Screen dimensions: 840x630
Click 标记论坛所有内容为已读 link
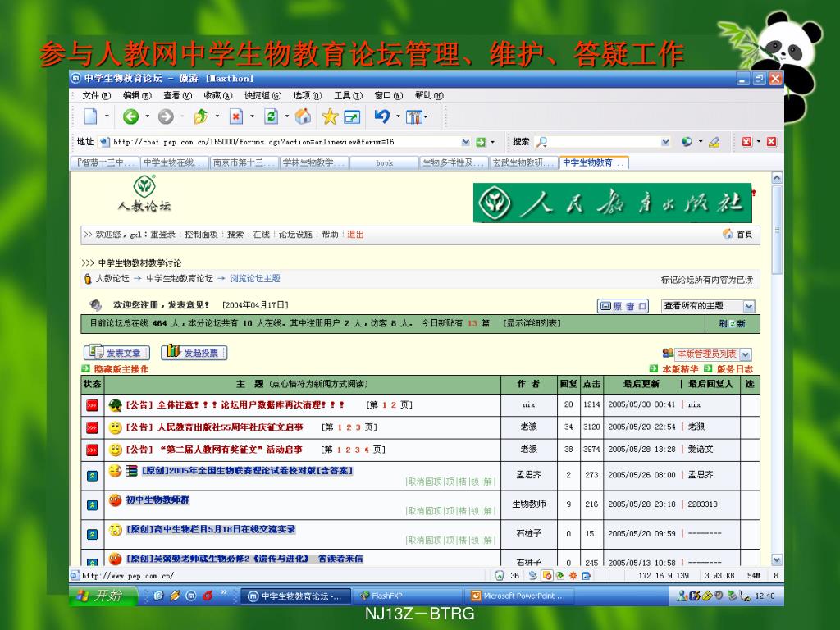[706, 280]
